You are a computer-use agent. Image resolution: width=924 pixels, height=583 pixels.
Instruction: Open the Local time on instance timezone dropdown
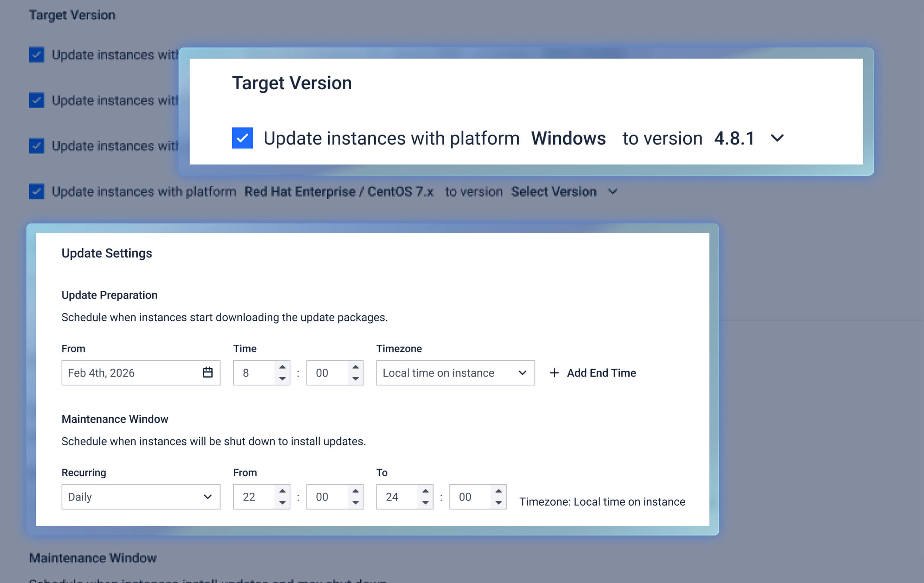(455, 373)
